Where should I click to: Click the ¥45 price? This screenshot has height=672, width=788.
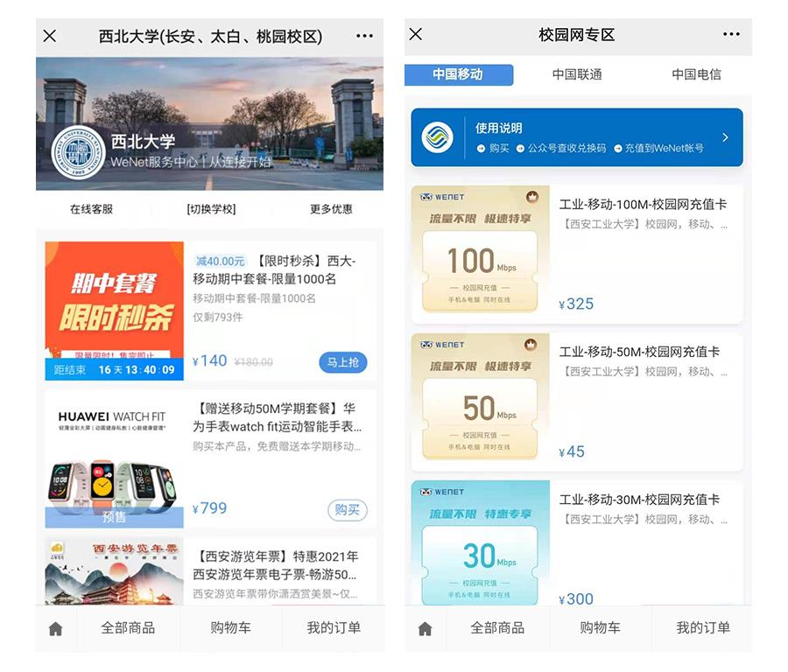click(x=572, y=451)
